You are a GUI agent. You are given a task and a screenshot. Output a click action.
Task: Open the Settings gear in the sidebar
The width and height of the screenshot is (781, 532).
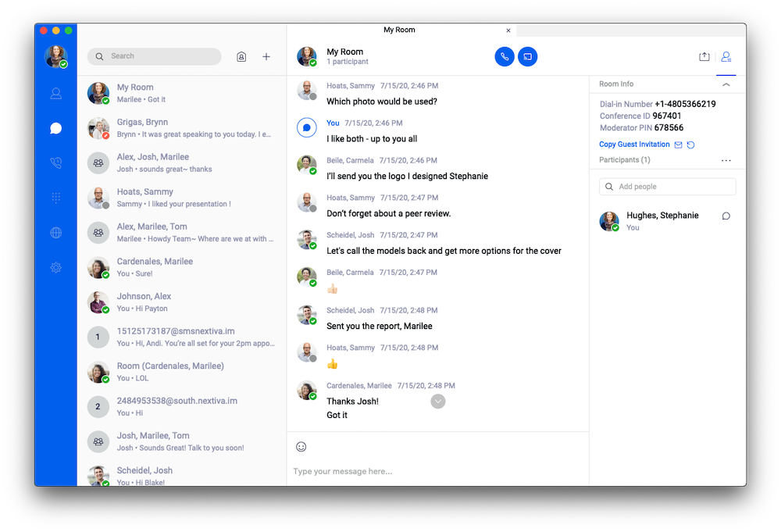[55, 267]
